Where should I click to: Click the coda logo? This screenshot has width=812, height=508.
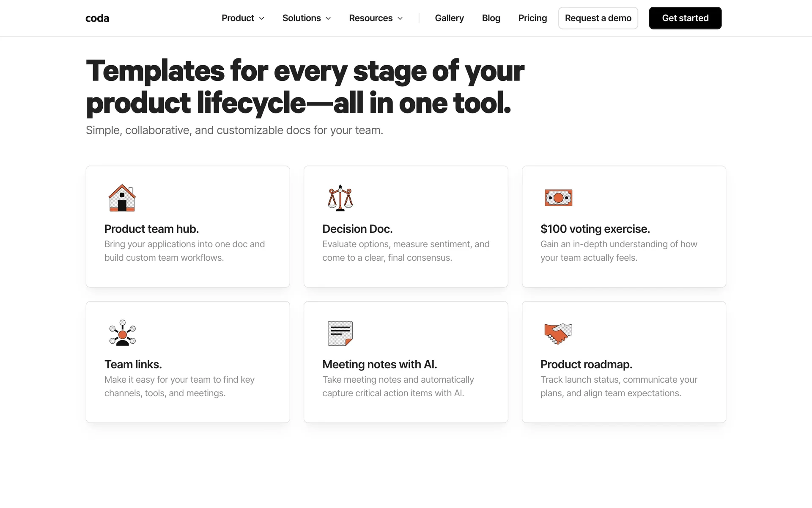coord(97,18)
